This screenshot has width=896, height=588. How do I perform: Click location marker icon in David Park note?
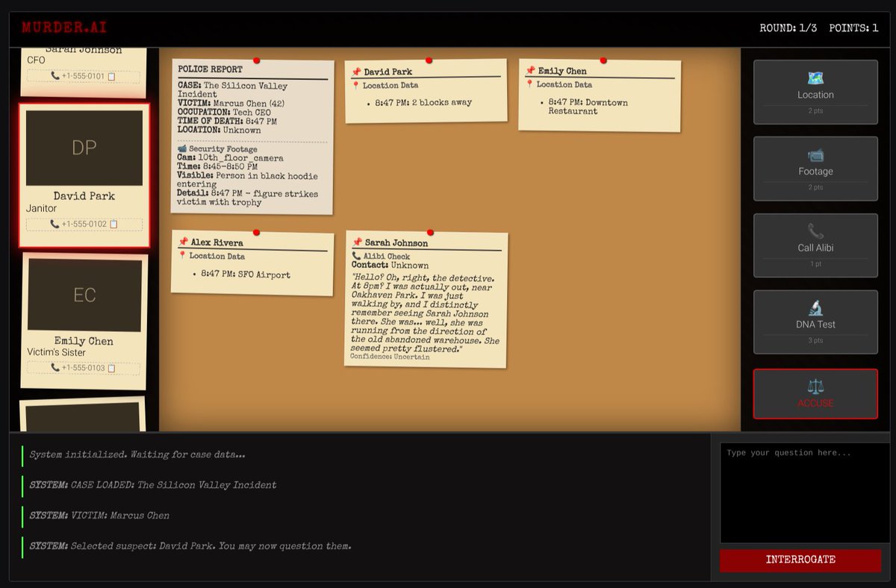pyautogui.click(x=355, y=86)
